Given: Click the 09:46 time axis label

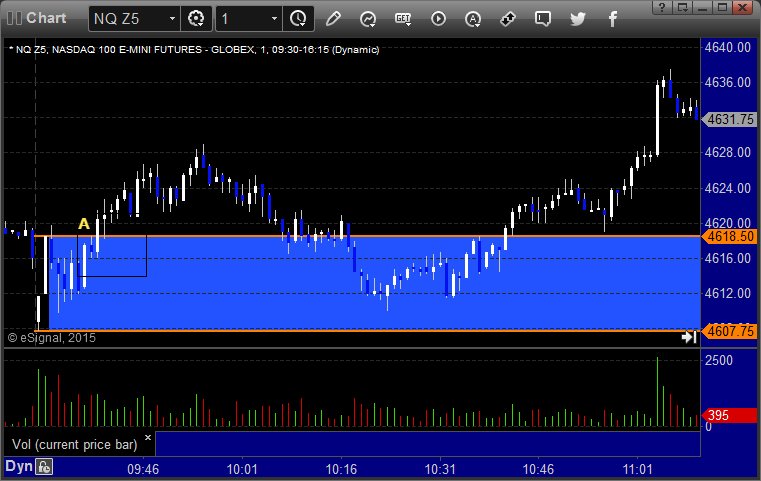Looking at the screenshot, I should [x=143, y=469].
